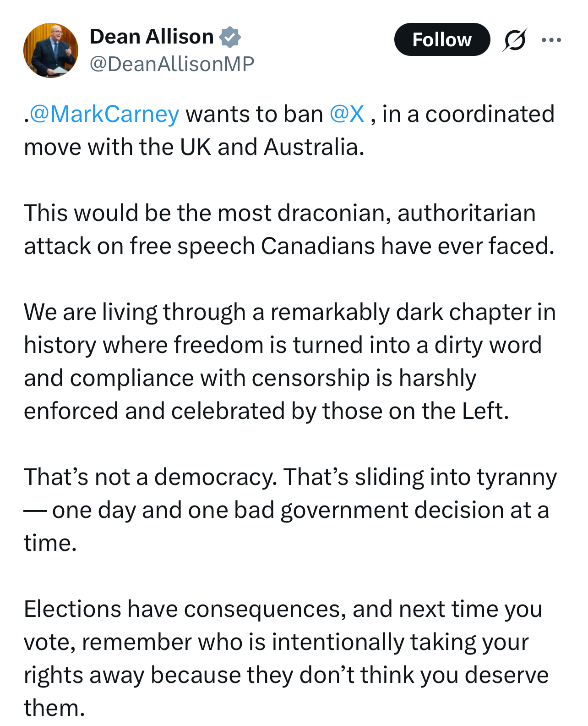Click the line starting 'This would be the most draconian'
This screenshot has width=588, height=726.
pyautogui.click(x=279, y=213)
